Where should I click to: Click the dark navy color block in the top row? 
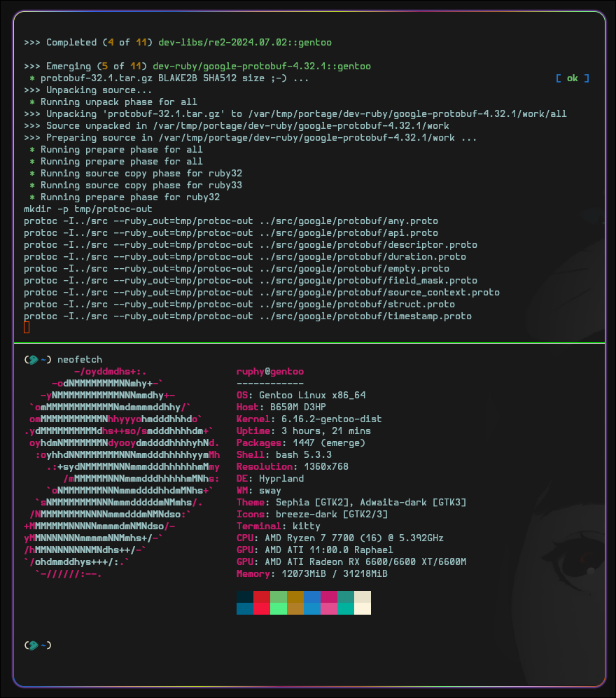coord(245,596)
